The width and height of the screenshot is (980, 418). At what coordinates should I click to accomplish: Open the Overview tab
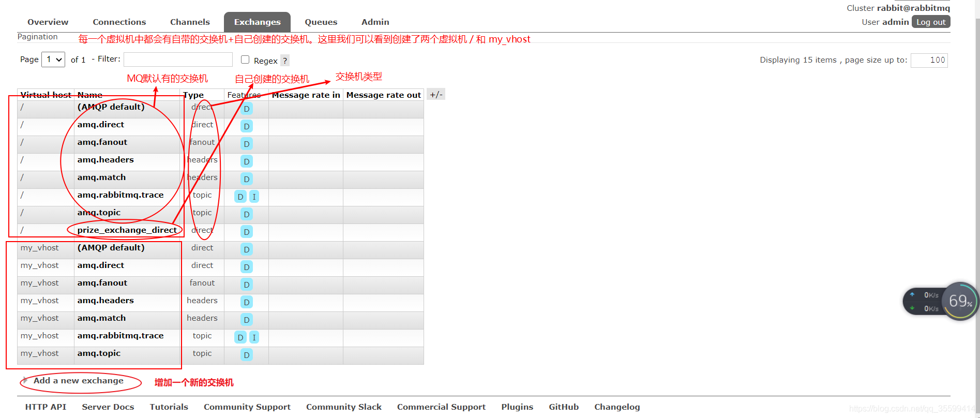[48, 22]
